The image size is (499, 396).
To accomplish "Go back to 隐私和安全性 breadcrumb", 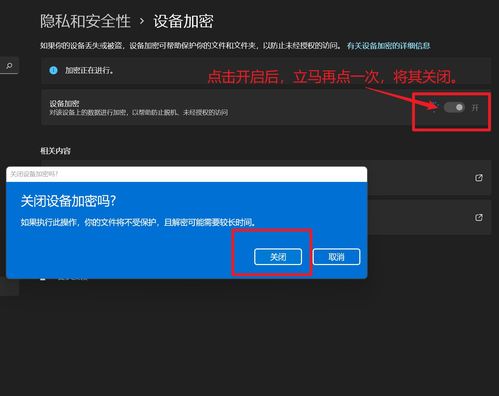I will pos(85,21).
